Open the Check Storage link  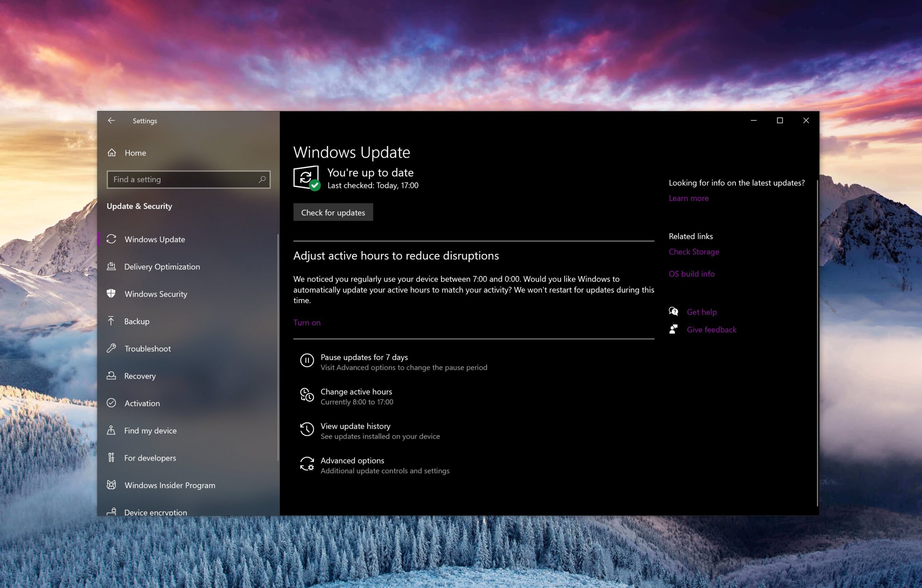coord(694,251)
